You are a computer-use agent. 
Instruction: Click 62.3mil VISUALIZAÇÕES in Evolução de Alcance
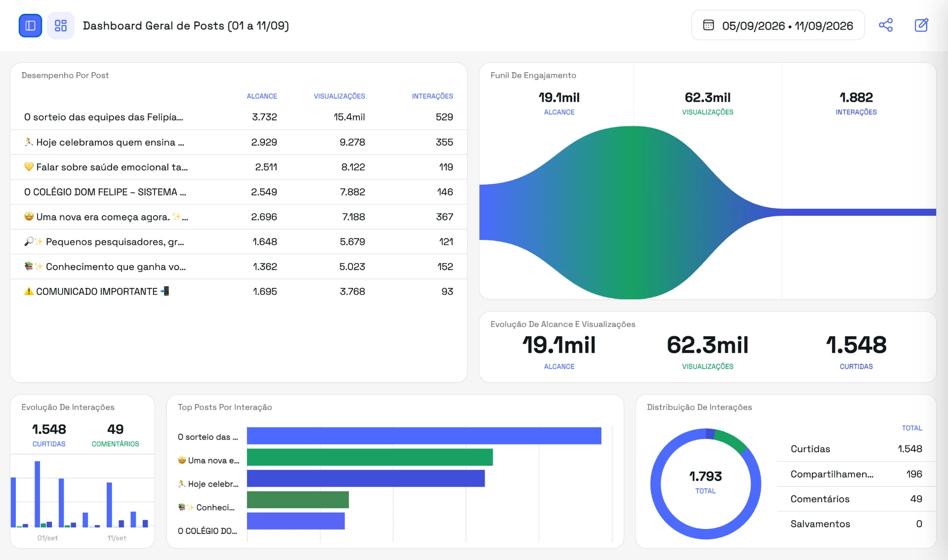click(x=708, y=352)
